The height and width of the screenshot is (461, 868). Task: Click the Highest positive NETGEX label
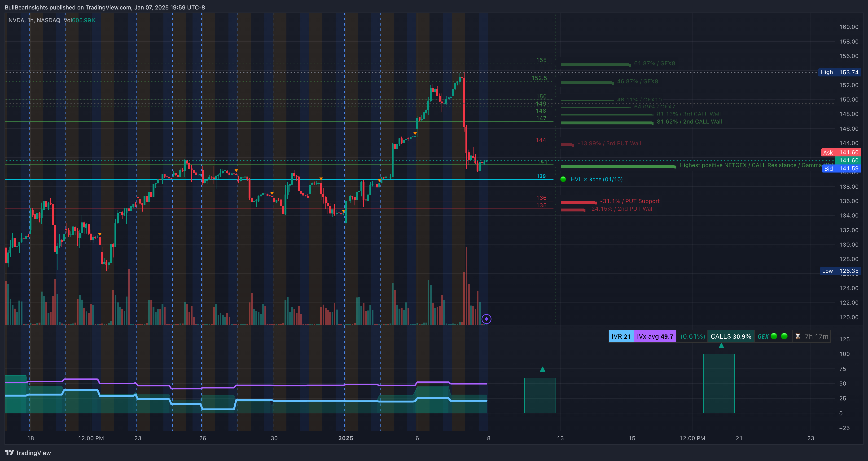point(756,165)
